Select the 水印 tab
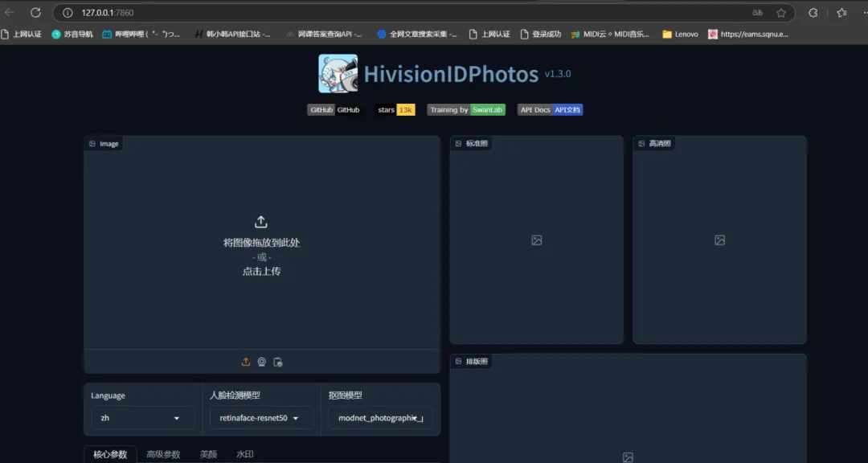The image size is (868, 463). click(x=244, y=455)
